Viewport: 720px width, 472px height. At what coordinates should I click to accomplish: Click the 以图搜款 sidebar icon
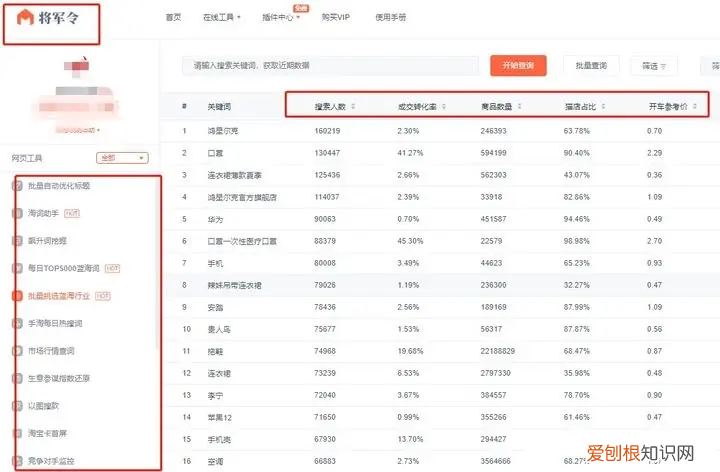(17, 406)
